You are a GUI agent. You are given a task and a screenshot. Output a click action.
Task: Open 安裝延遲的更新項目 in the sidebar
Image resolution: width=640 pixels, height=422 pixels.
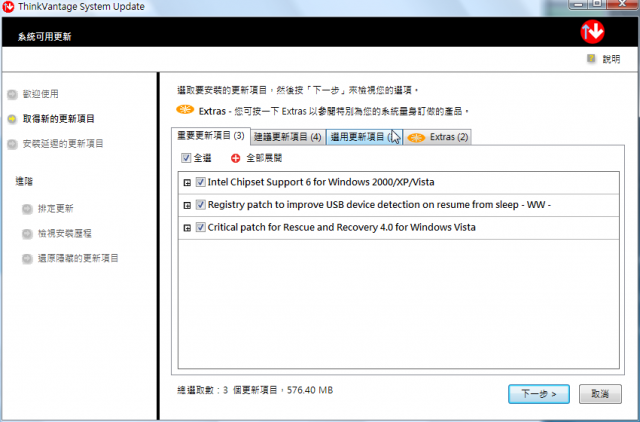coord(63,144)
